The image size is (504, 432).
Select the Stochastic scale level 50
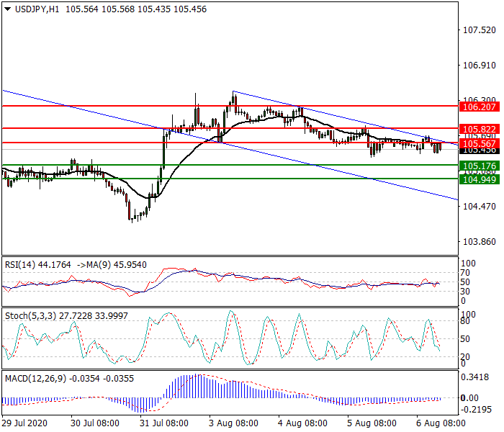[x=465, y=339]
